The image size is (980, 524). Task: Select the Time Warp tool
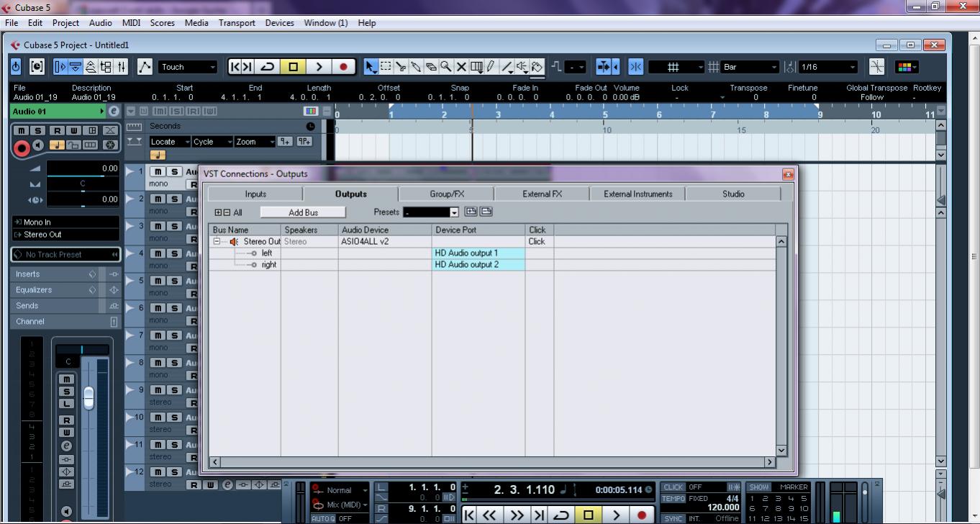[x=476, y=67]
